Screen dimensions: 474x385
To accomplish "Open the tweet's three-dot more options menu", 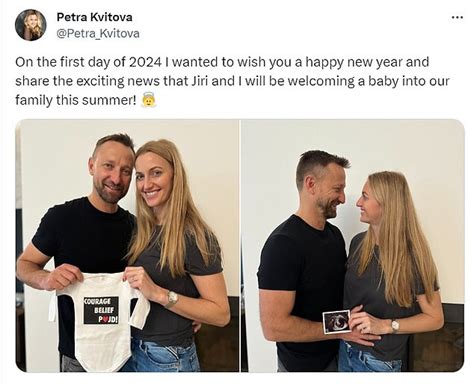I will click(457, 17).
